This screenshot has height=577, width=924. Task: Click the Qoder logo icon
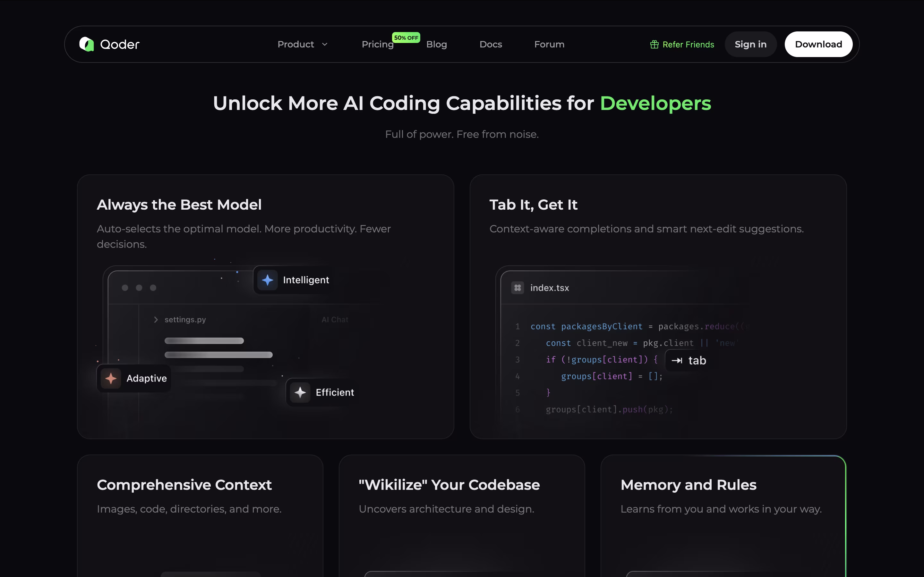[87, 44]
